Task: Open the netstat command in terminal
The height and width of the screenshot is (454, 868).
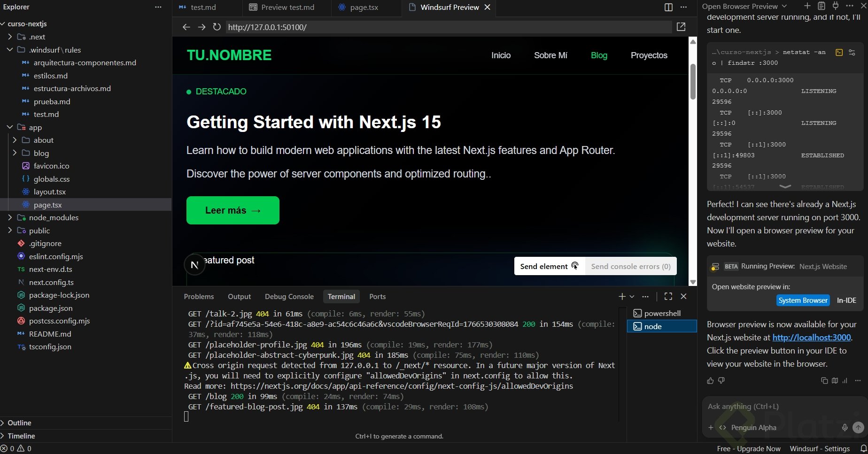Action: tap(839, 53)
